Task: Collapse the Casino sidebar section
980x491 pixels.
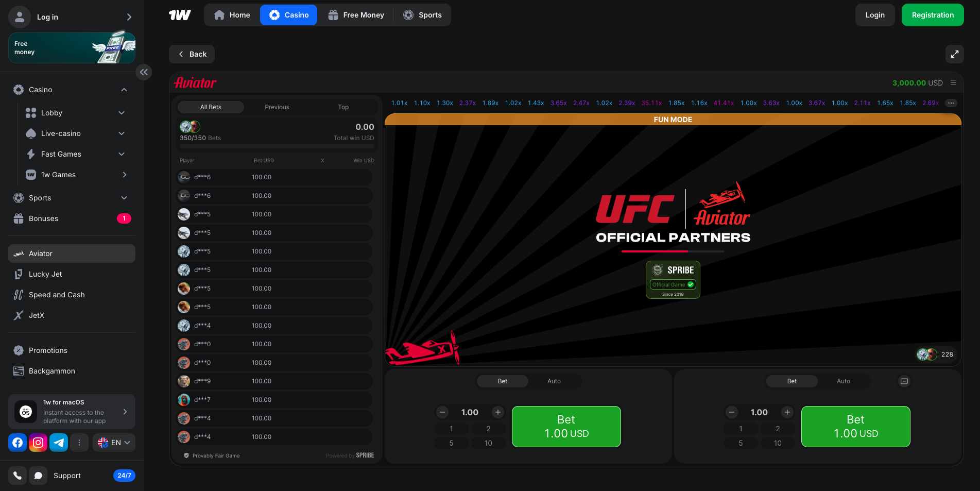Action: click(124, 90)
